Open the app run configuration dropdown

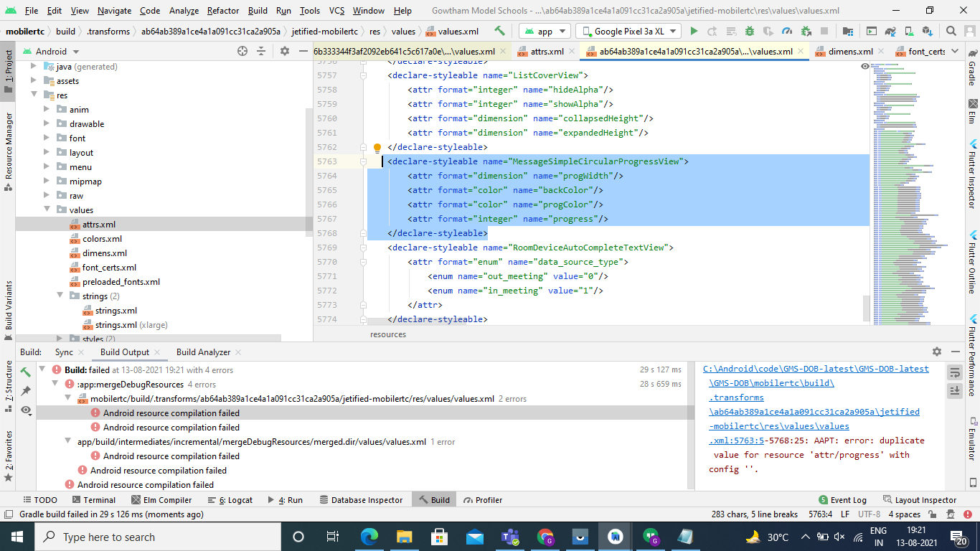coord(545,31)
